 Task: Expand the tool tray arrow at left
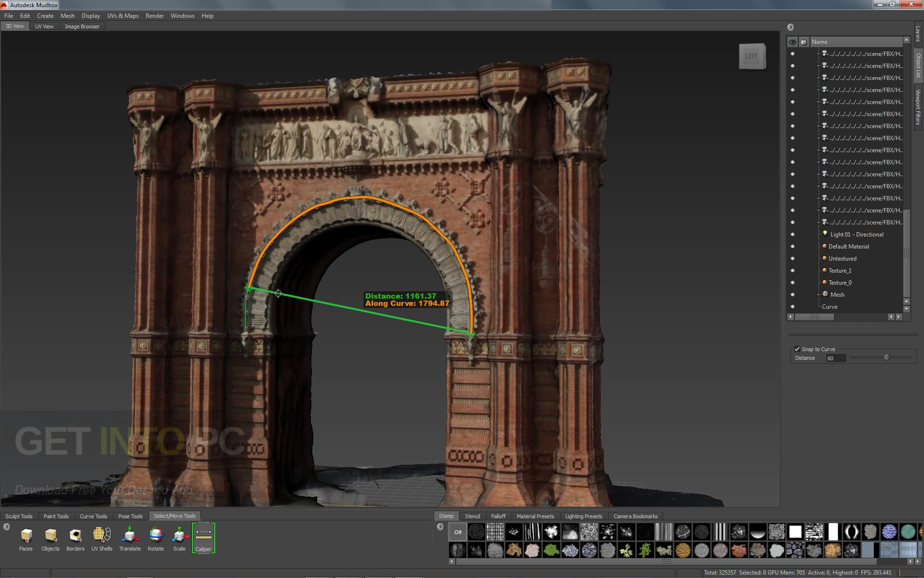point(6,527)
